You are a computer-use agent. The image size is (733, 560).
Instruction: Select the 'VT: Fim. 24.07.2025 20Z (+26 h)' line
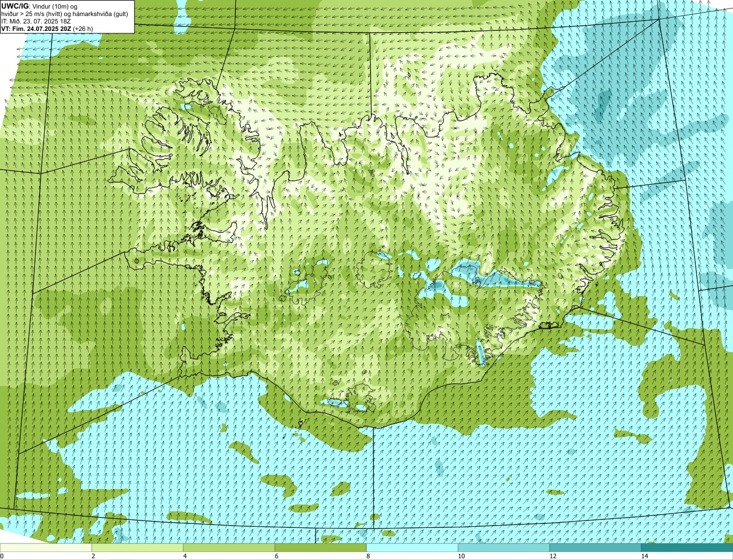point(47,29)
